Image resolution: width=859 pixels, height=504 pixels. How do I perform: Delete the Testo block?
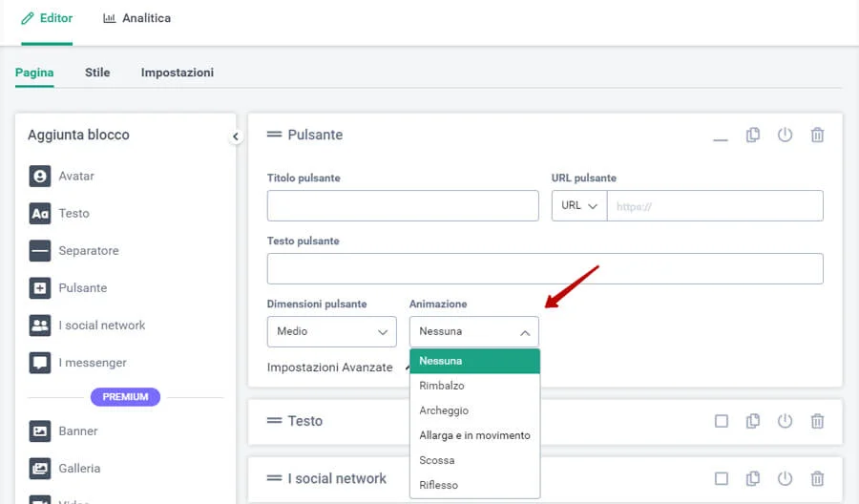tap(817, 421)
